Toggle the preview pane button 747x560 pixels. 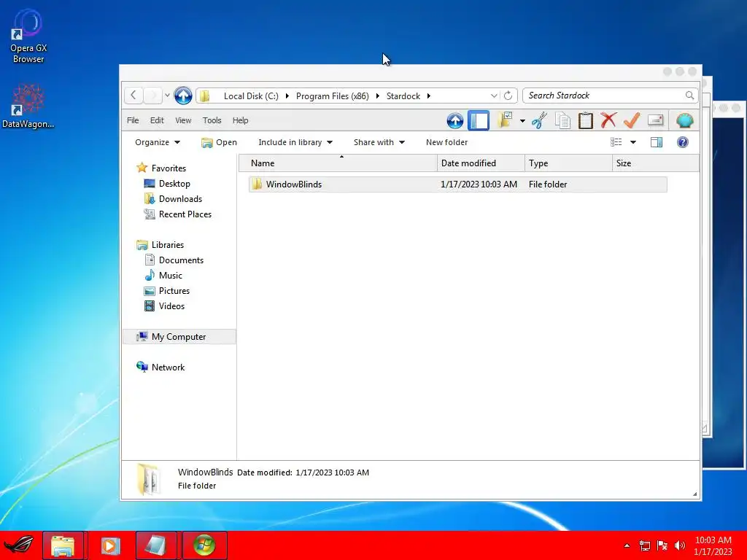coord(657,142)
